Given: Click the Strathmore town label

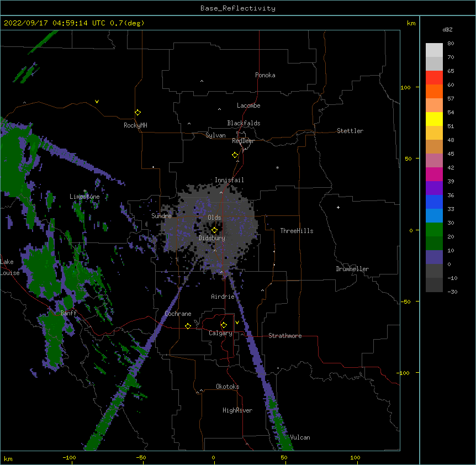Looking at the screenshot, I should pyautogui.click(x=285, y=336).
